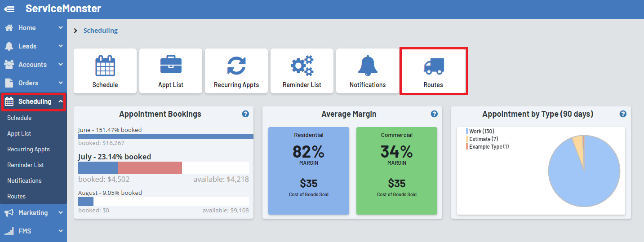Click help icon on Appointment by Type panel
The image size is (644, 242).
pyautogui.click(x=623, y=114)
